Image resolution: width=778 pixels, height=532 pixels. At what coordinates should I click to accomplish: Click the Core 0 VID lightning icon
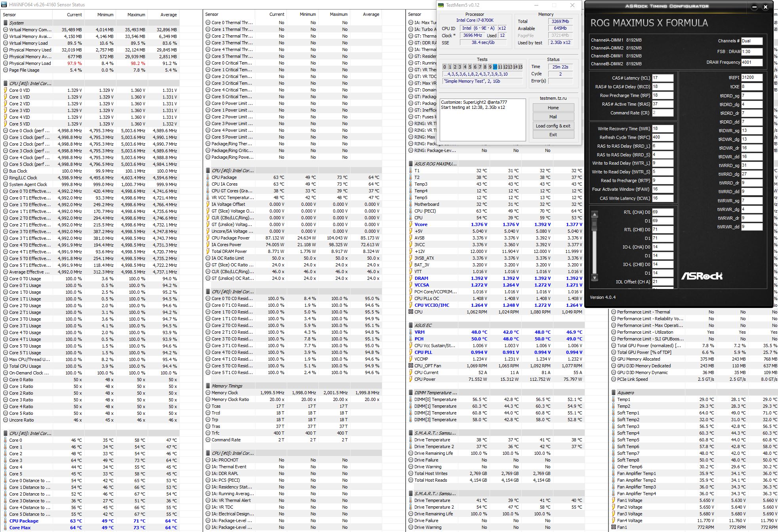point(6,90)
